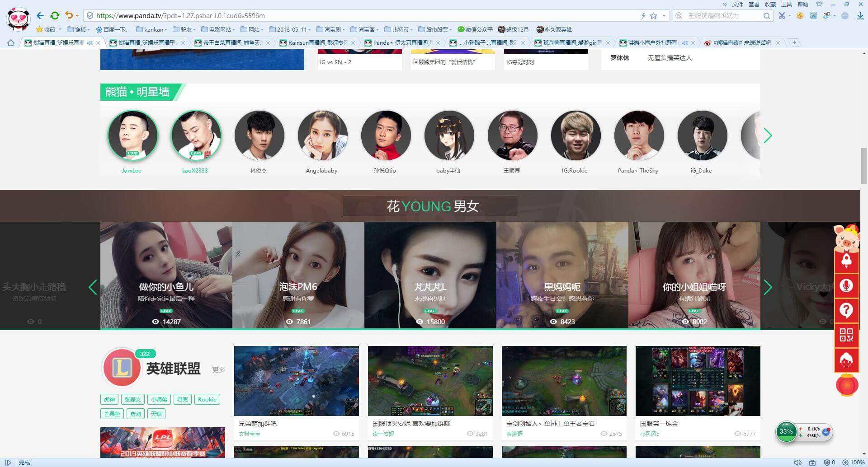Click the microphone icon in red sidebar
Viewport: 868px width, 467px height.
(846, 285)
